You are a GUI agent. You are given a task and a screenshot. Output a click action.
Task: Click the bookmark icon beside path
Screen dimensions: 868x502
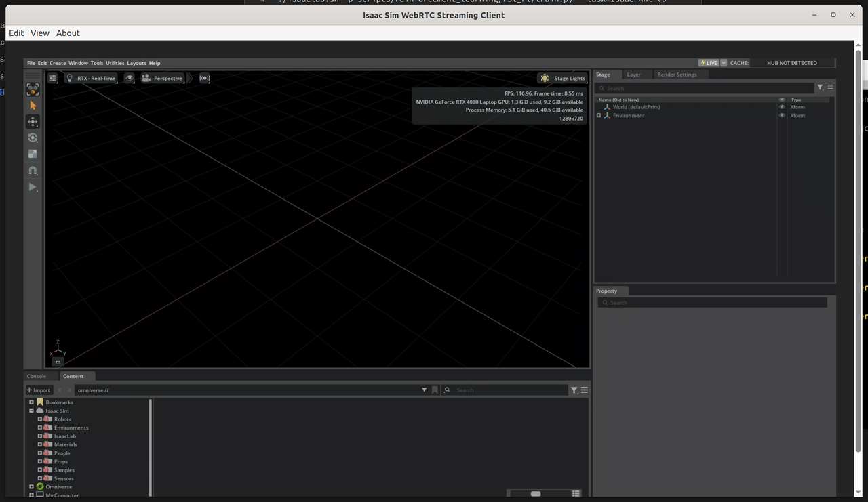click(x=435, y=390)
